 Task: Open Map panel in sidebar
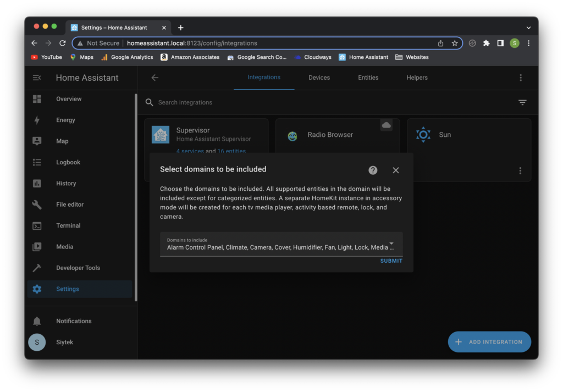point(80,141)
